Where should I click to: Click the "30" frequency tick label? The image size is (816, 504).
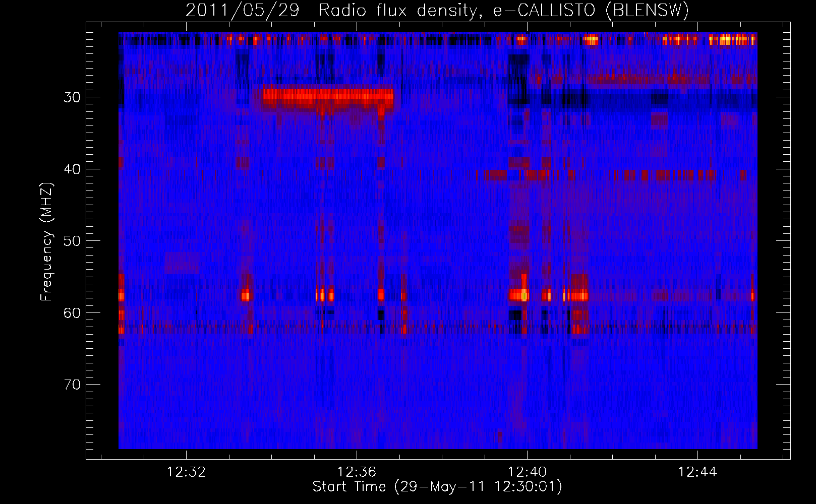click(72, 97)
